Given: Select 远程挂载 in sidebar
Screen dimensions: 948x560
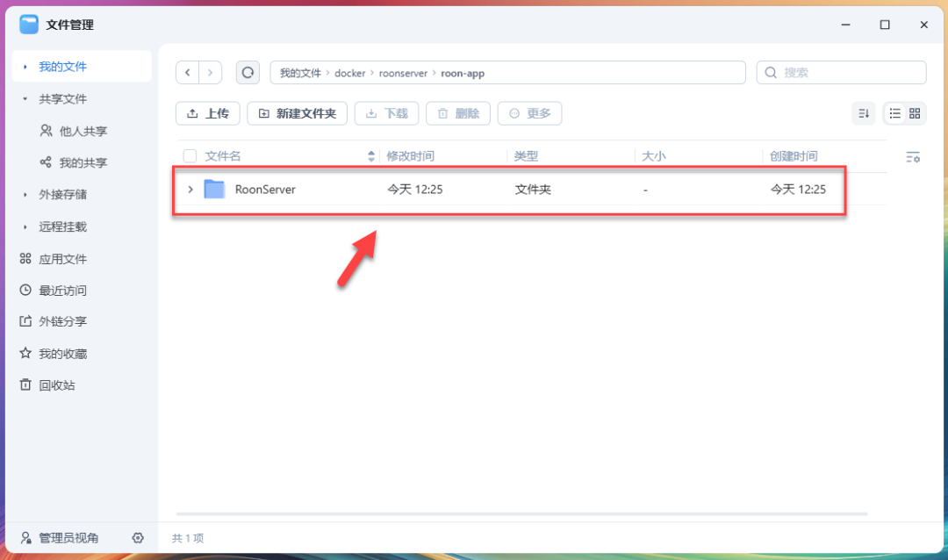Looking at the screenshot, I should pyautogui.click(x=63, y=226).
